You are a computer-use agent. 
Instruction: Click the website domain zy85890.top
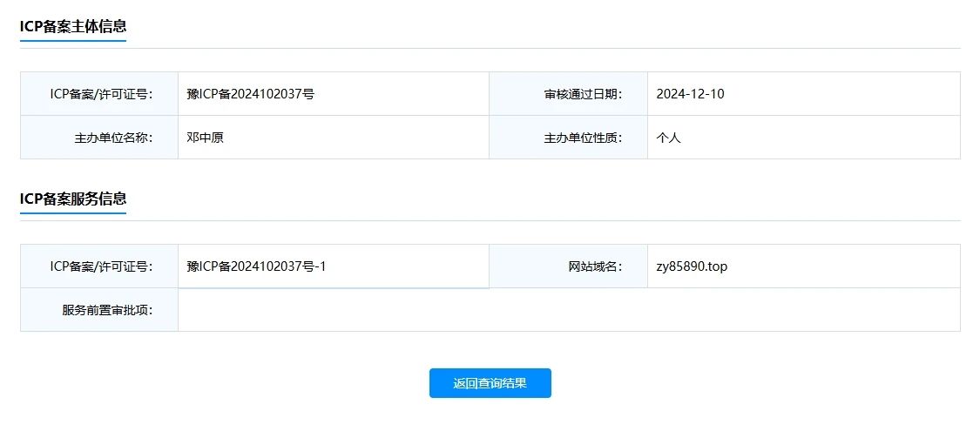(692, 266)
